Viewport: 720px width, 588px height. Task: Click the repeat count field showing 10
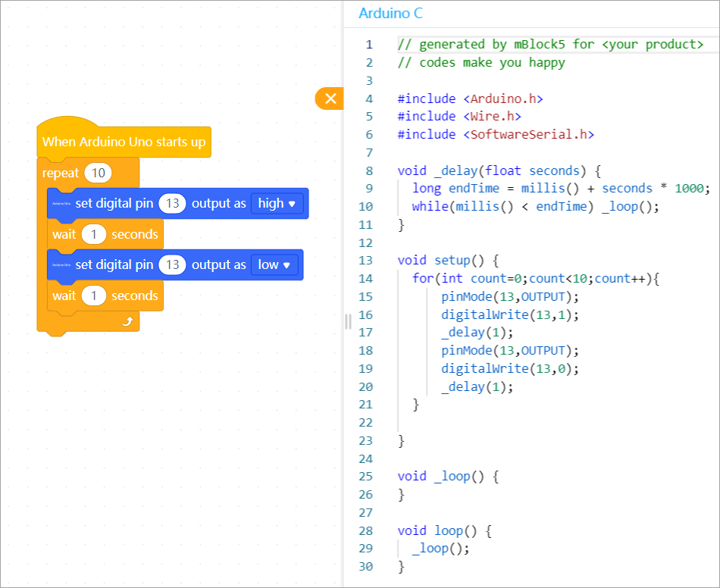pos(98,173)
